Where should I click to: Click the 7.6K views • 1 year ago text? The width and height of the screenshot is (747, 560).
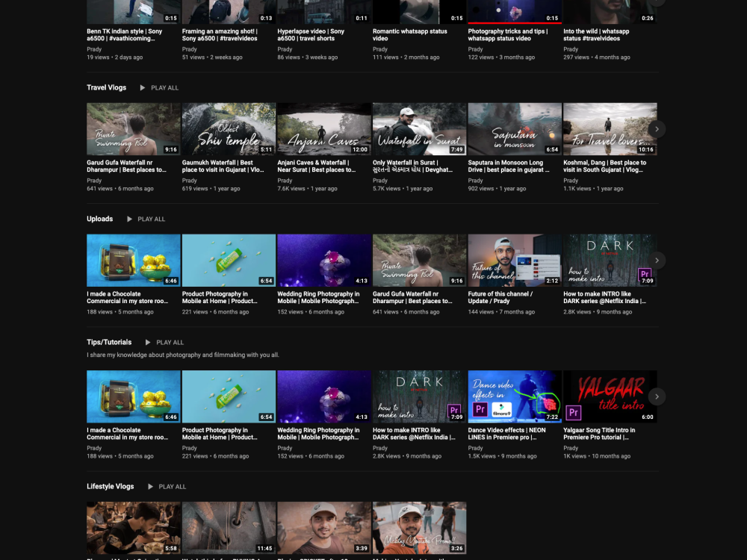click(x=307, y=189)
